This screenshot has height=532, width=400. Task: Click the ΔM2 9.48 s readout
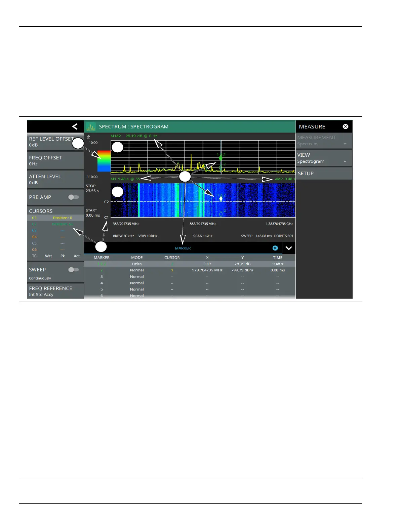[285, 179]
